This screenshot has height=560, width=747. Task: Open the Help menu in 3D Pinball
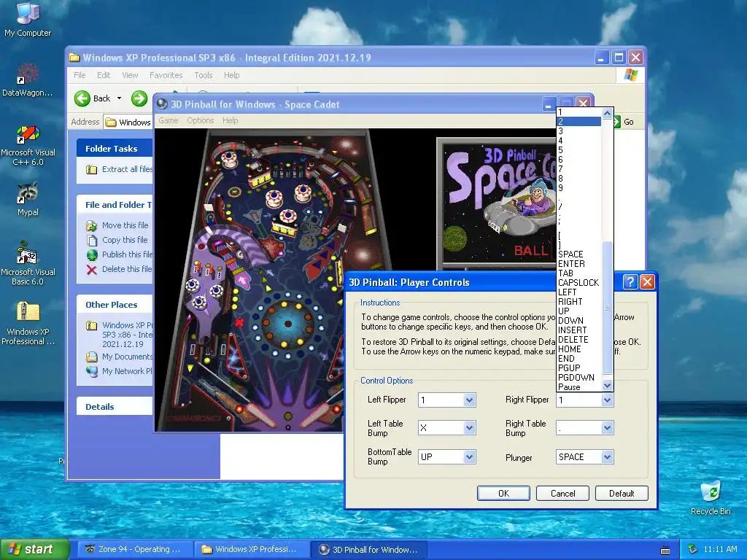[x=230, y=120]
